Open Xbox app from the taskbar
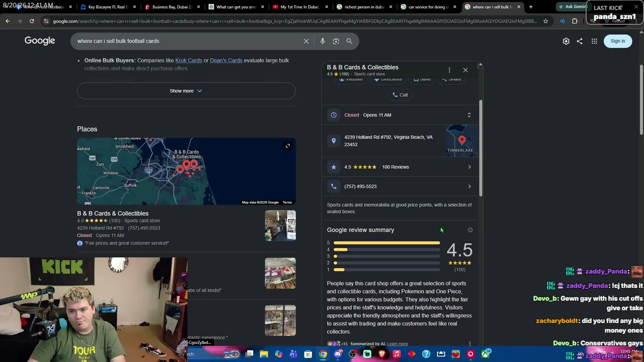Screen dimensions: 644x362 click(x=485, y=354)
